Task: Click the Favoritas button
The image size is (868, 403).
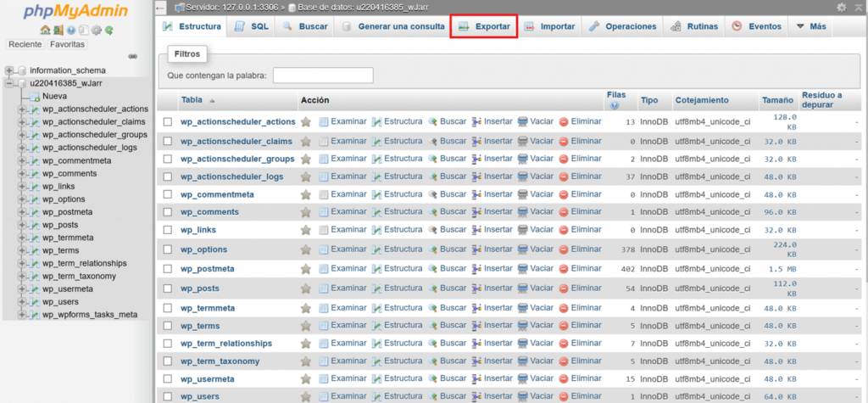Action: point(67,44)
